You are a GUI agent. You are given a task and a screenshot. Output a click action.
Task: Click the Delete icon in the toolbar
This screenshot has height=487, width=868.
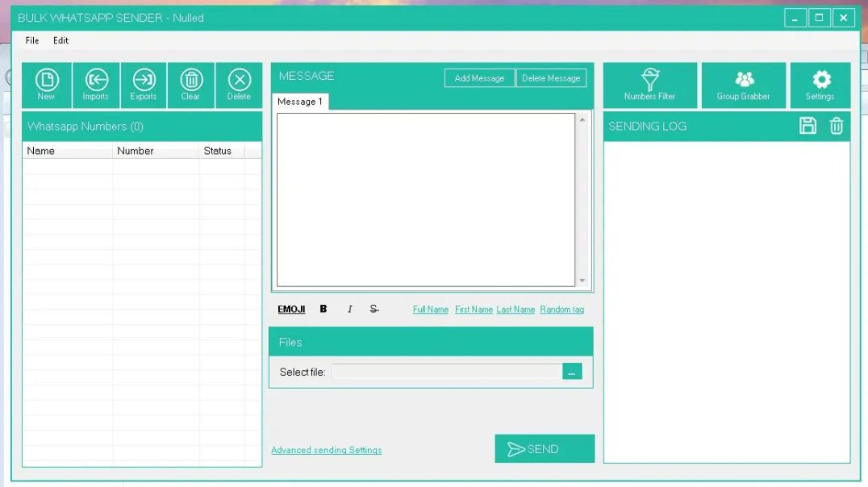tap(239, 84)
